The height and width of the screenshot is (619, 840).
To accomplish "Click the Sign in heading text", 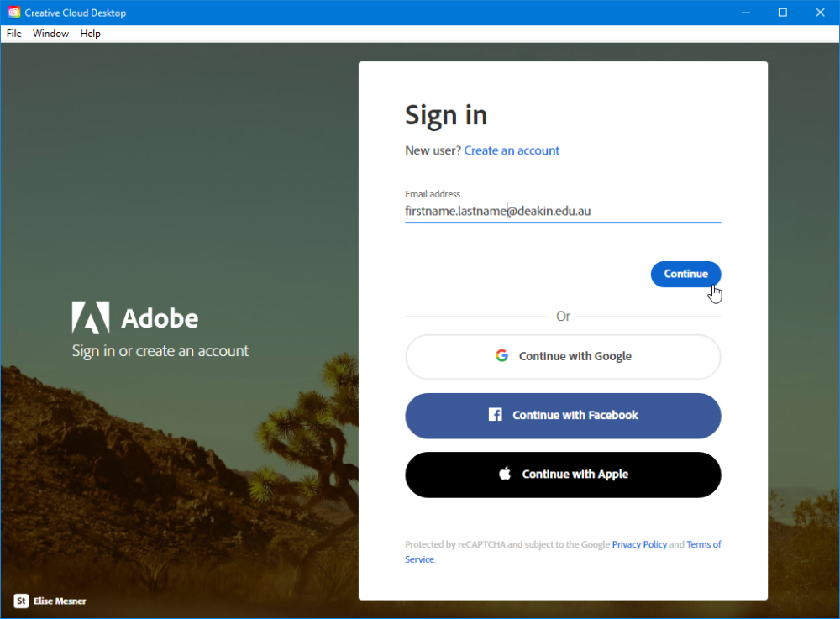I will pyautogui.click(x=446, y=116).
